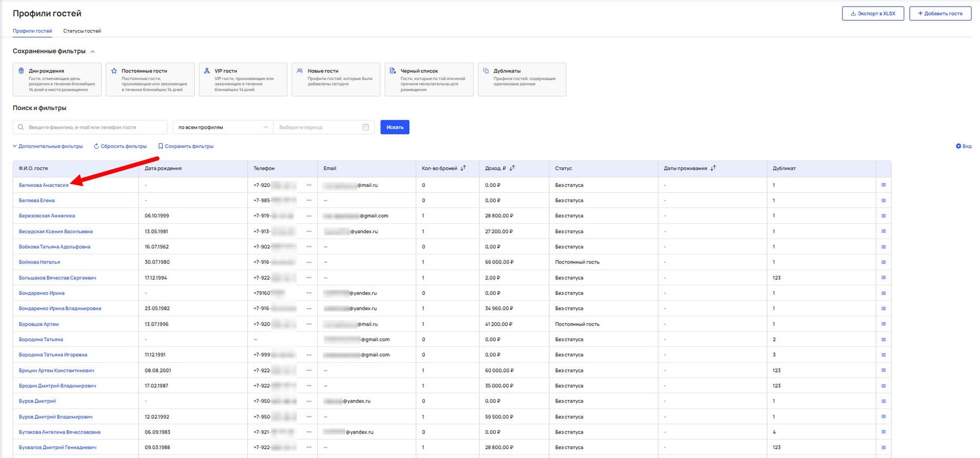Open the 'по всем профилям' dropdown
Viewport: 980px width, 458px height.
(x=223, y=127)
